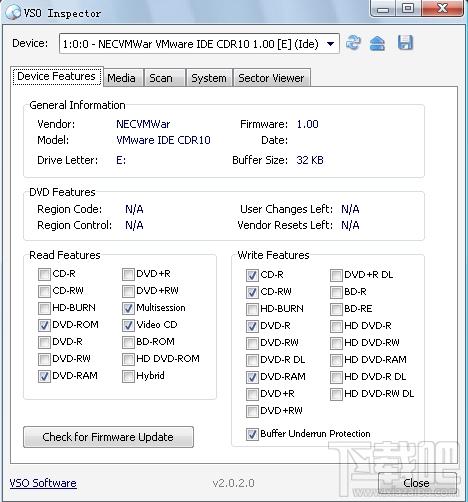468x502 pixels.
Task: Toggle the HD DVD-ROM checkbox
Action: [x=128, y=359]
